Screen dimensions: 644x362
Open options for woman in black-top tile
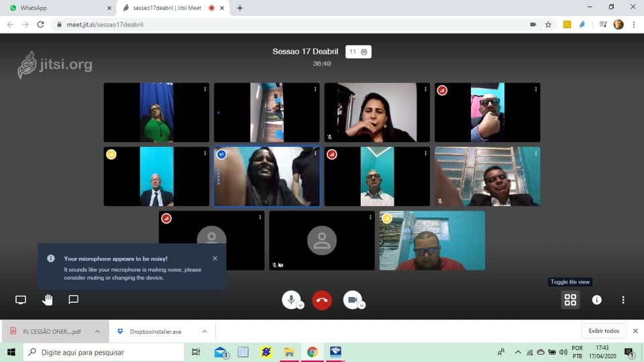click(x=425, y=89)
